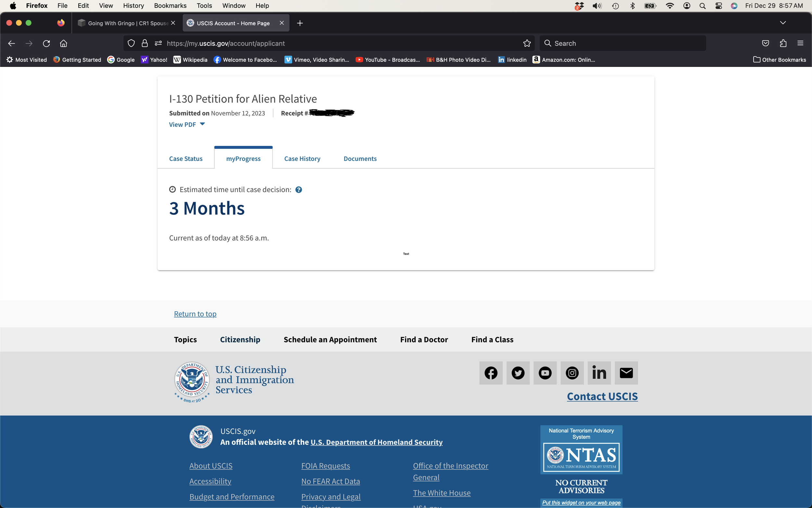This screenshot has height=508, width=812.
Task: Open the USCIS Instagram icon
Action: pos(572,373)
